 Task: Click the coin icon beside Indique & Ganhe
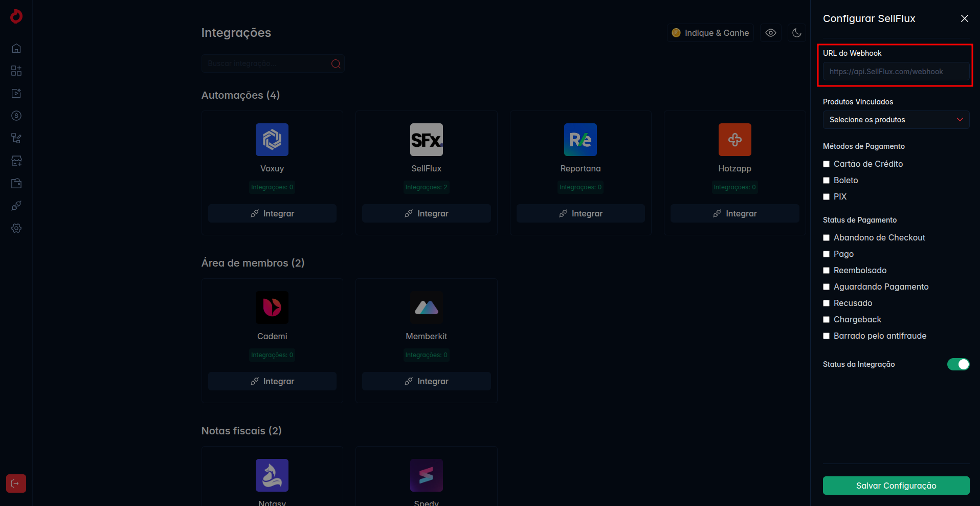pyautogui.click(x=676, y=33)
